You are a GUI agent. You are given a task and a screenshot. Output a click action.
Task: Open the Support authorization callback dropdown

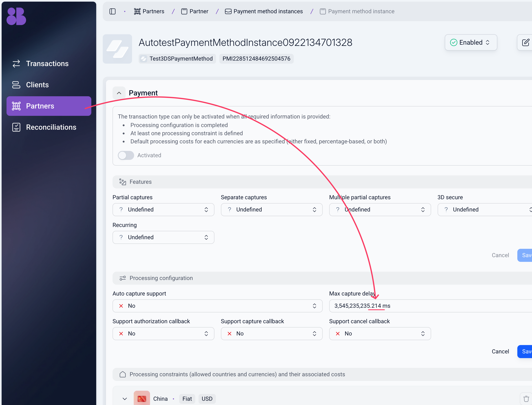(x=163, y=333)
